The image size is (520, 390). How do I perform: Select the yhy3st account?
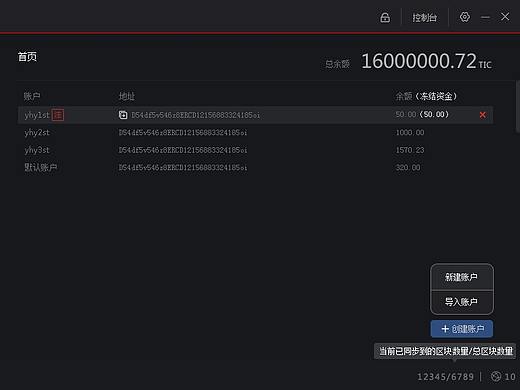[x=37, y=150]
